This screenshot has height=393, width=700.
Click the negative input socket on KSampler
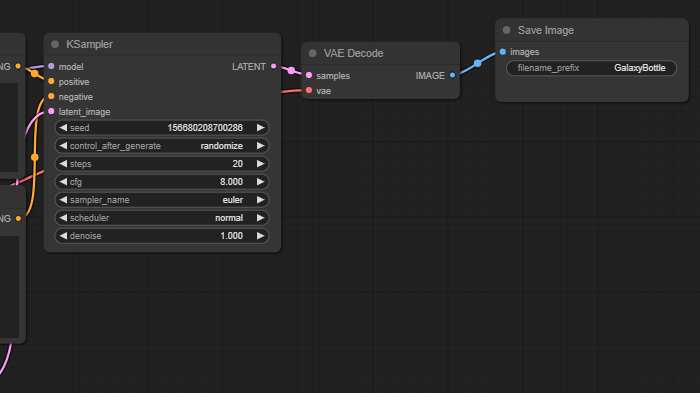pos(51,96)
